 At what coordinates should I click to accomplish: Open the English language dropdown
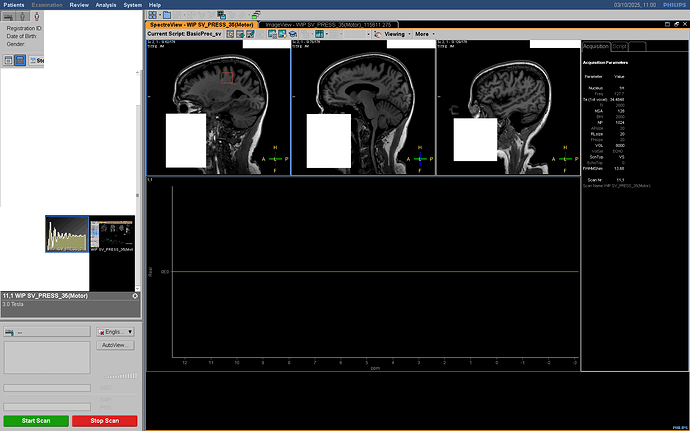115,332
